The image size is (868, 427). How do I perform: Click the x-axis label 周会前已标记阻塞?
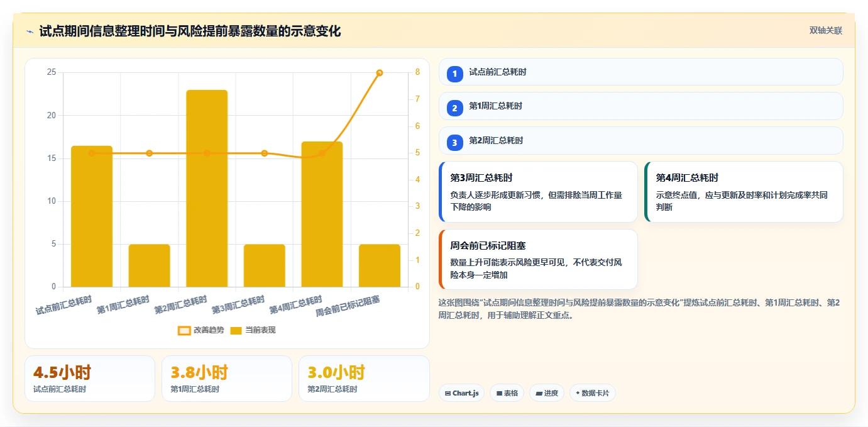(x=348, y=305)
